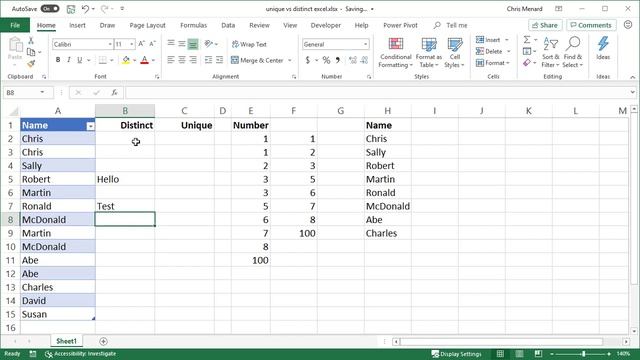The image size is (640, 360).
Task: Open the General number format dropdown
Action: coord(365,44)
